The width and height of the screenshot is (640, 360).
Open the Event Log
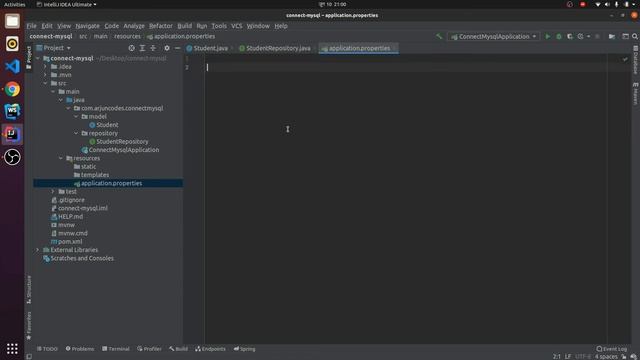pyautogui.click(x=611, y=349)
